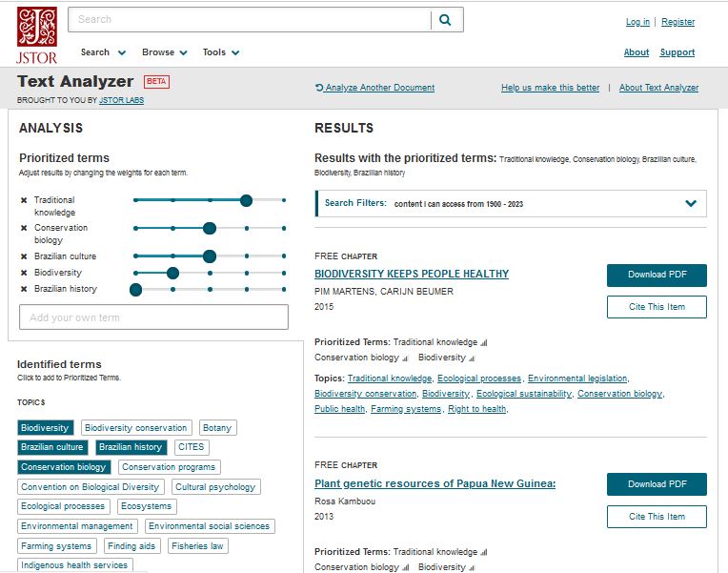
Task: Remove Biodiversity prioritized term
Action: 24,273
